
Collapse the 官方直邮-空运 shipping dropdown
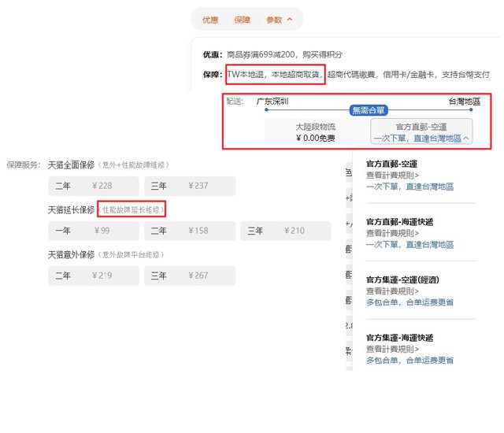422,132
